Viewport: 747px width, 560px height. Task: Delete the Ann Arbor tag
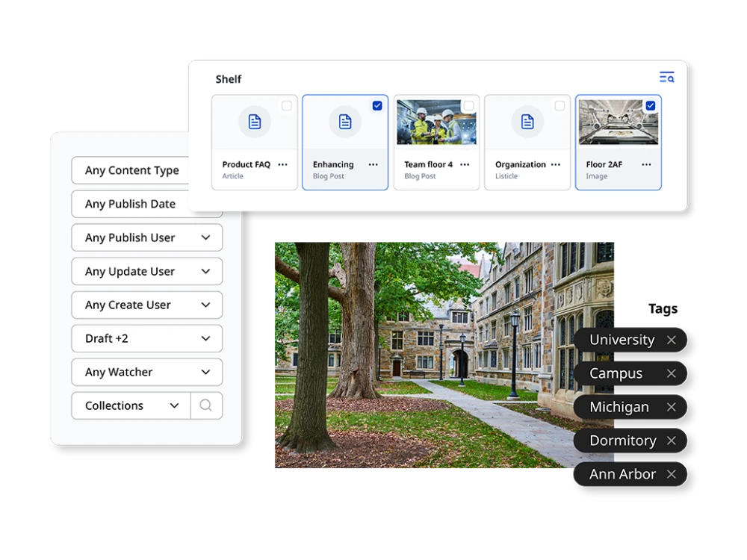click(x=671, y=474)
